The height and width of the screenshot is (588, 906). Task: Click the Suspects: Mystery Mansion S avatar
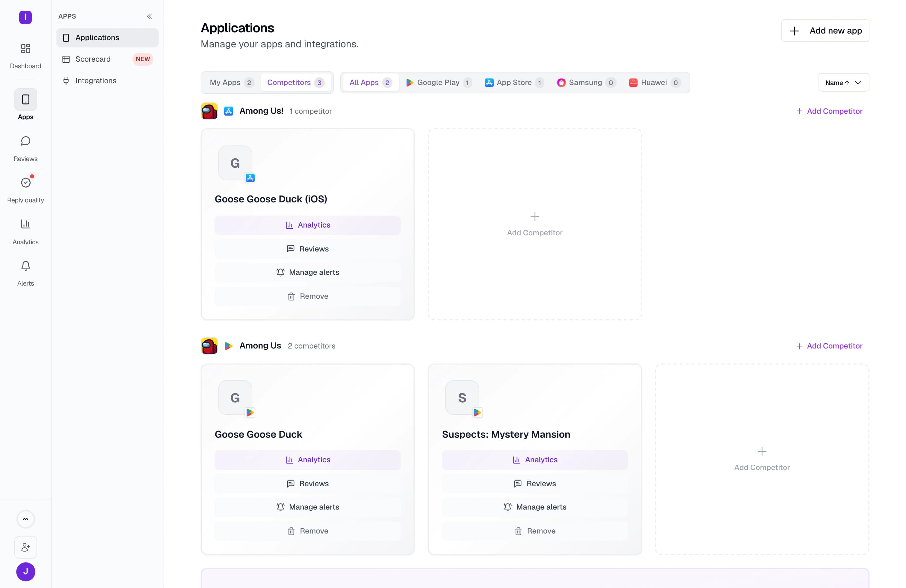(462, 398)
